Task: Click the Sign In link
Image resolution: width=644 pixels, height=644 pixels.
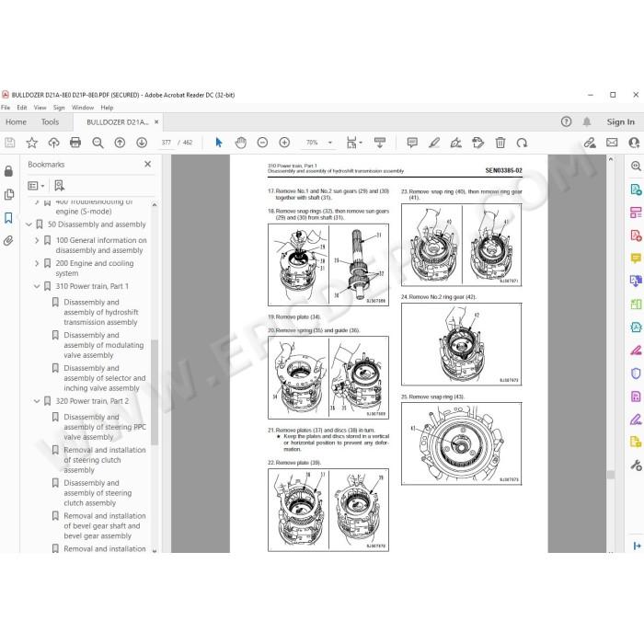Action: click(621, 122)
